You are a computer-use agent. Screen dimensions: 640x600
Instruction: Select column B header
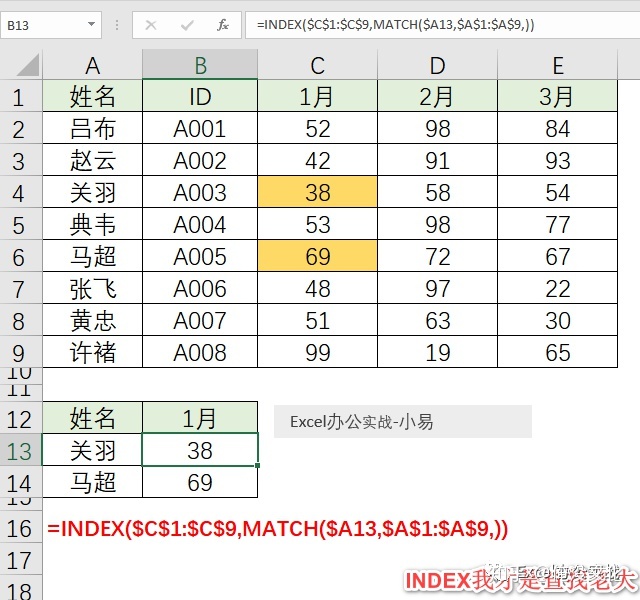point(200,65)
